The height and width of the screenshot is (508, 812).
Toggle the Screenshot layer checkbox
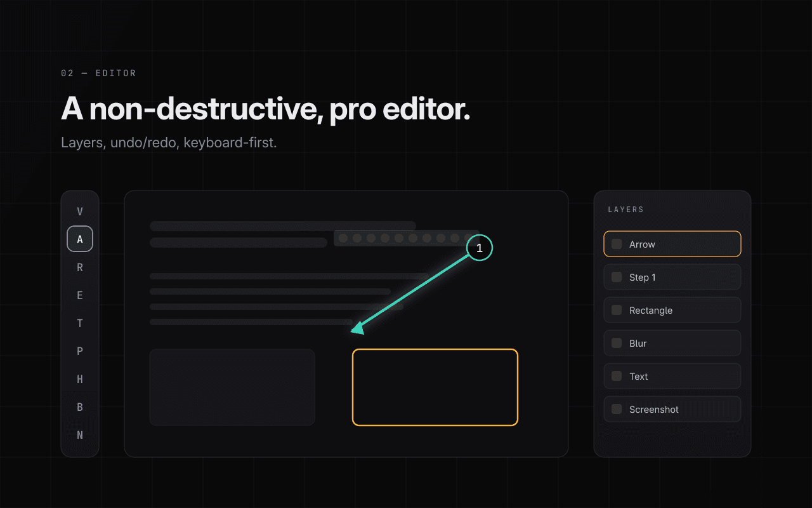(x=617, y=409)
